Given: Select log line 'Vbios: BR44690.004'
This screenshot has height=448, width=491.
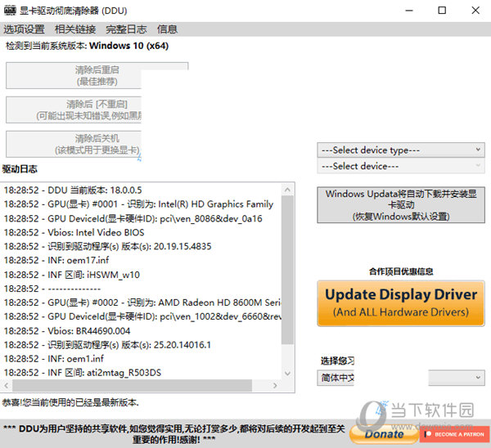Looking at the screenshot, I should click(67, 331).
